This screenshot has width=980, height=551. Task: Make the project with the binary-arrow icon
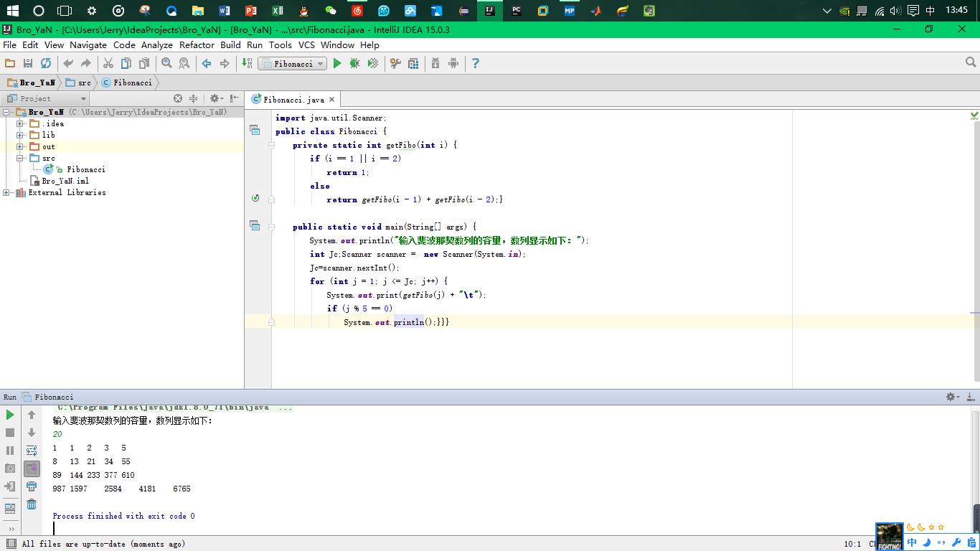pyautogui.click(x=247, y=63)
